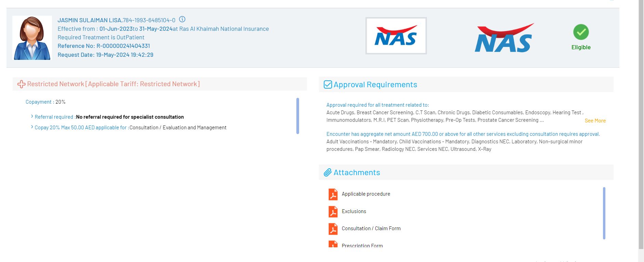Image resolution: width=644 pixels, height=262 pixels.
Task: Click the info icon beside the member ID
Action: (182, 19)
